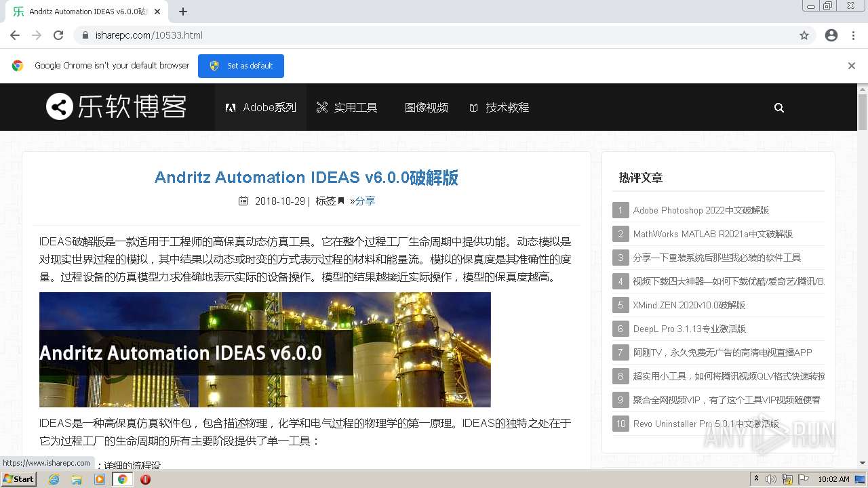Click the Chrome taskbar icon

(x=123, y=479)
